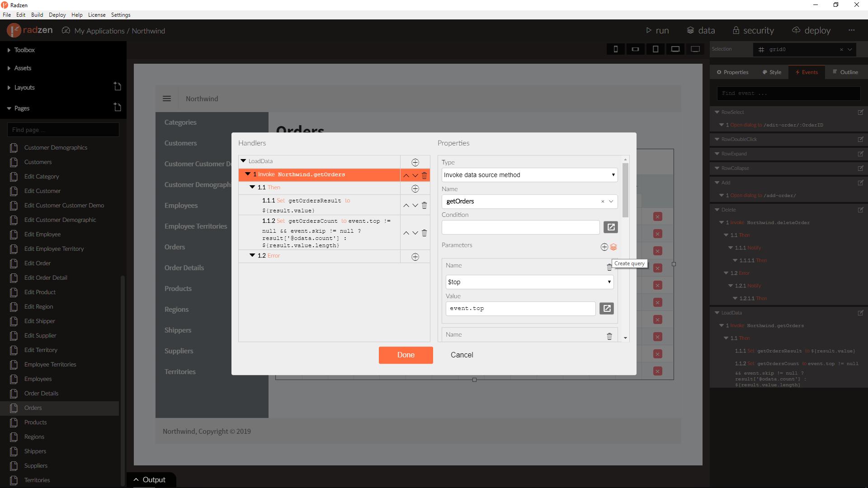Create a new page from Pages header
The width and height of the screenshot is (868, 488).
pyautogui.click(x=117, y=107)
